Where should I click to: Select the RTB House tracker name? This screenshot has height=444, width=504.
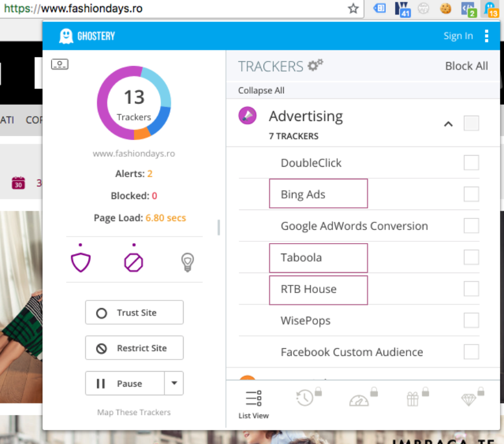[x=309, y=289]
